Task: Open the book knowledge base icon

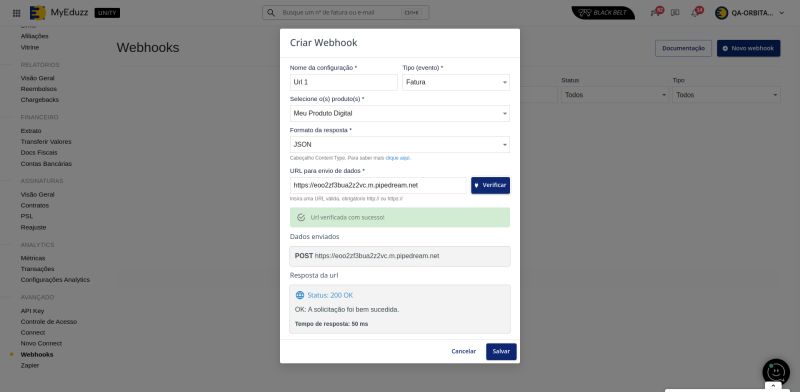Action: point(675,13)
